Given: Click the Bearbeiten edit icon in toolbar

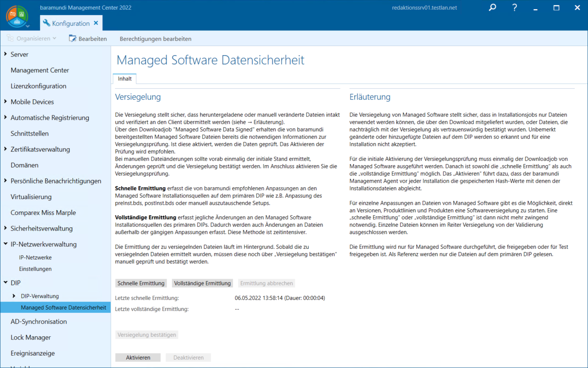Looking at the screenshot, I should pos(73,39).
